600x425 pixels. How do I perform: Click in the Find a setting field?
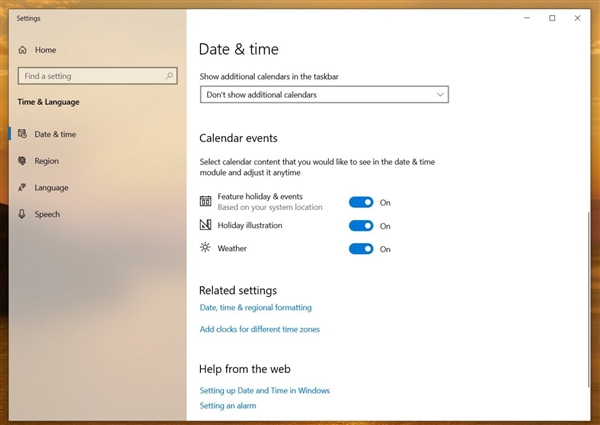point(97,76)
